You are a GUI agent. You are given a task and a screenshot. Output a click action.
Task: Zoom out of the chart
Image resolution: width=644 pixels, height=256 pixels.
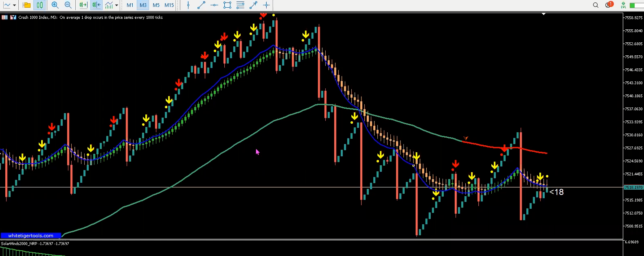68,5
